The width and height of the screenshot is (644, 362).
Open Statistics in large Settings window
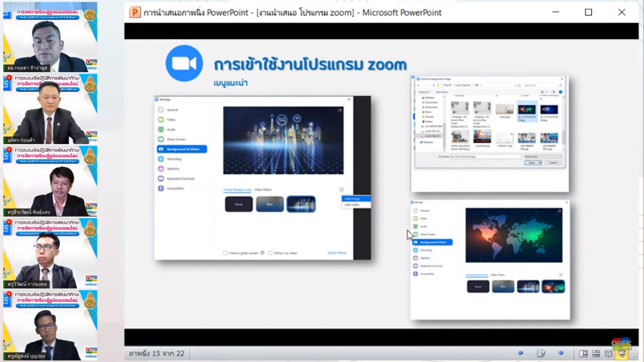tap(173, 169)
